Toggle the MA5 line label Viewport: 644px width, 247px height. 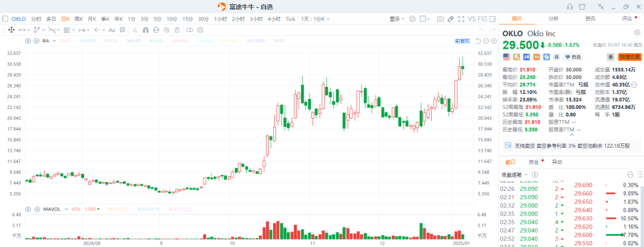[66, 41]
